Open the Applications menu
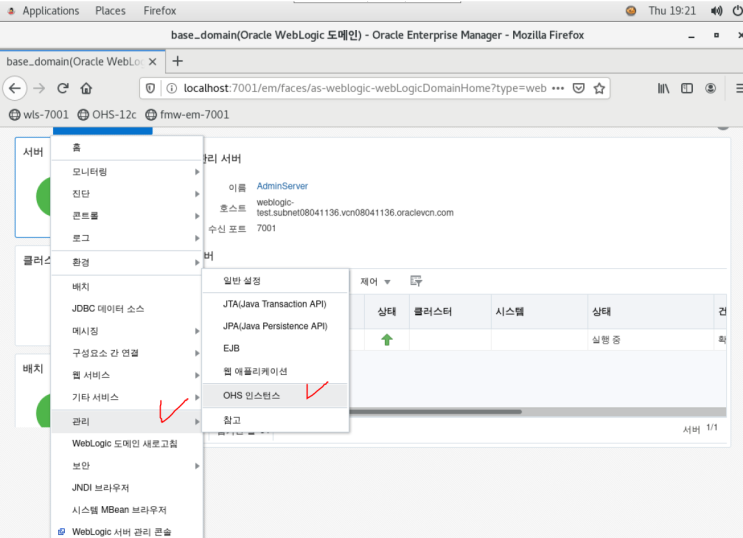 pos(51,10)
